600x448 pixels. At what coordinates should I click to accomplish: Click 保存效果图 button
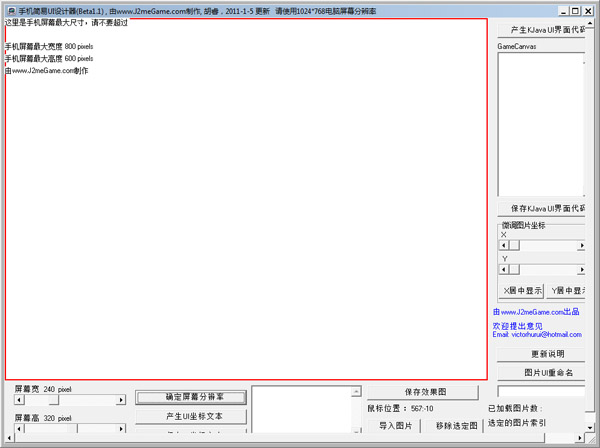tap(423, 392)
